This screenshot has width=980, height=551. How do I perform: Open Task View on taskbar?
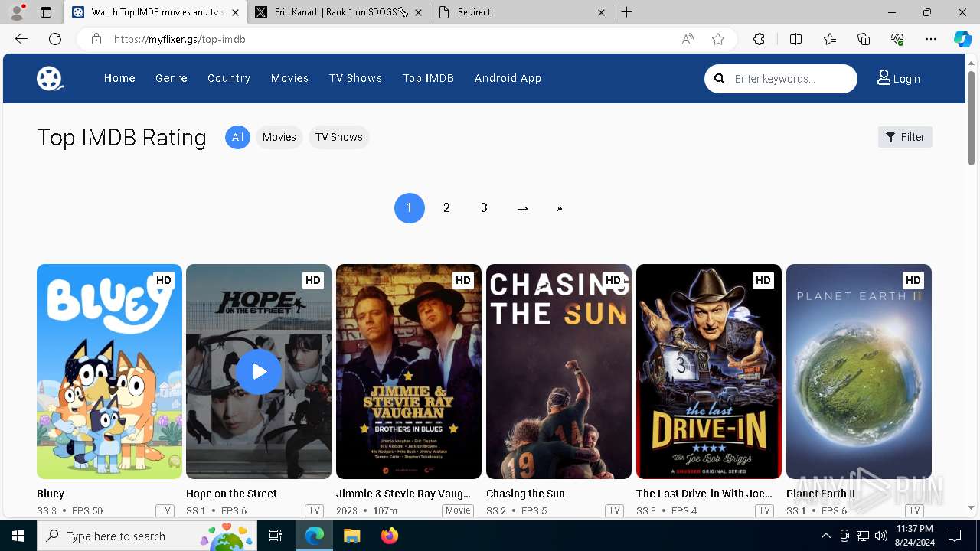click(x=276, y=536)
